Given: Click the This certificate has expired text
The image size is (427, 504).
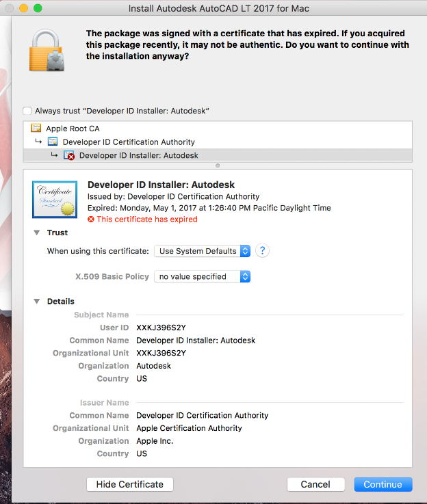Looking at the screenshot, I should (147, 220).
